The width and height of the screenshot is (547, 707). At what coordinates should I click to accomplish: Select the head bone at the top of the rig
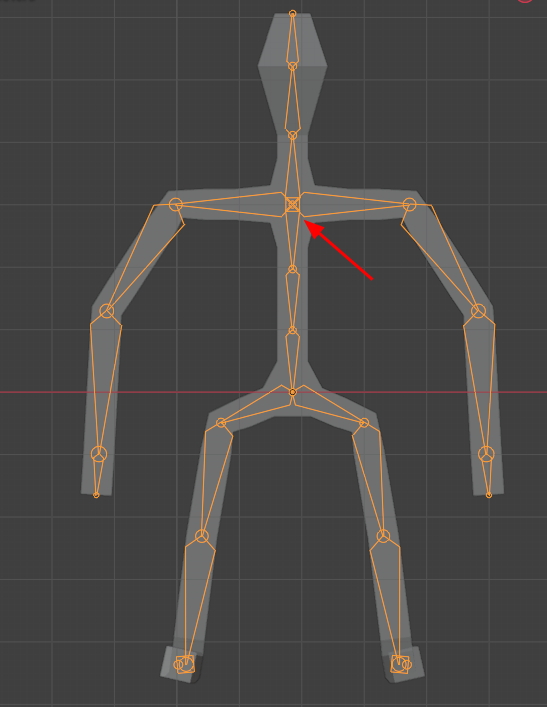click(293, 41)
